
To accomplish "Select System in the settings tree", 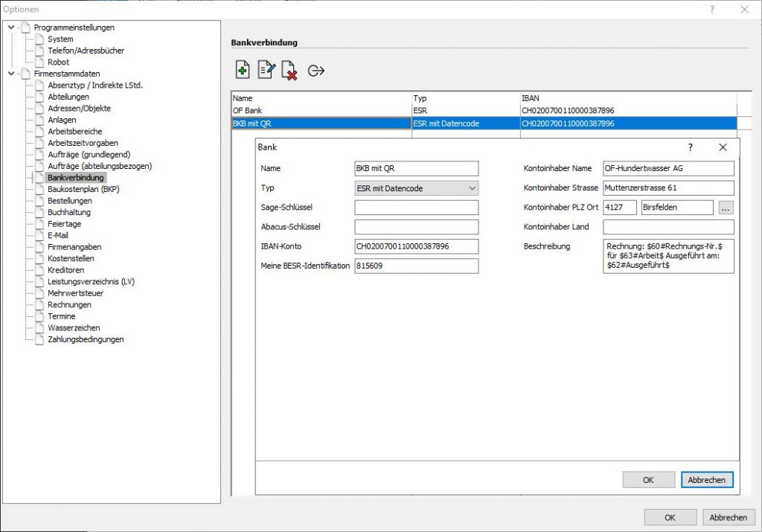I will [x=60, y=39].
